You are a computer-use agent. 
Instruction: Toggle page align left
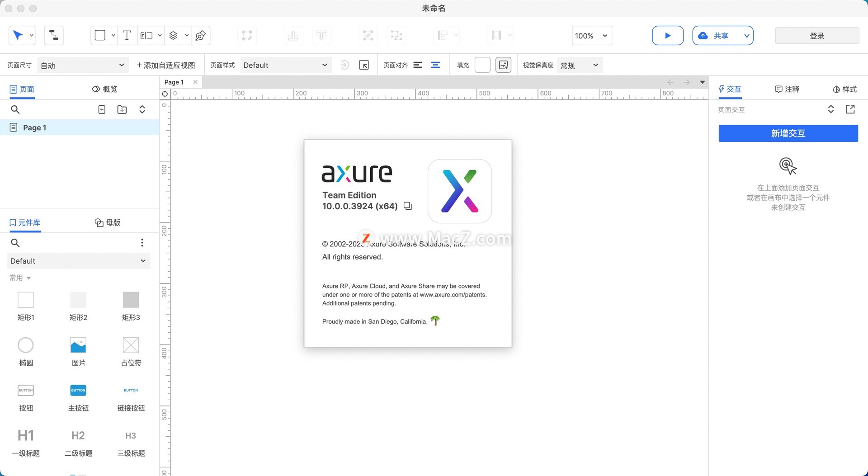pyautogui.click(x=418, y=65)
